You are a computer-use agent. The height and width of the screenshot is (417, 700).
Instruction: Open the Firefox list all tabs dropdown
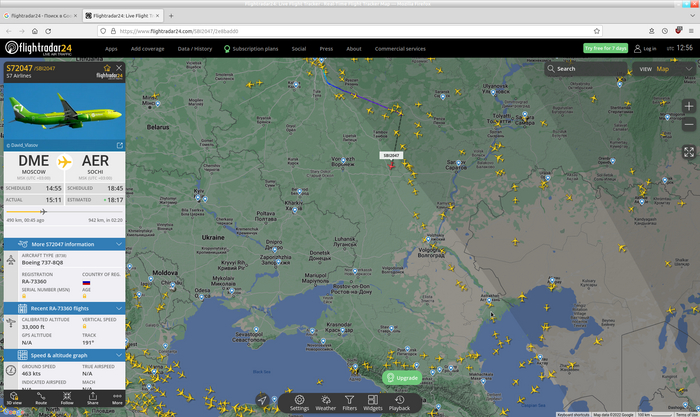[x=692, y=16]
